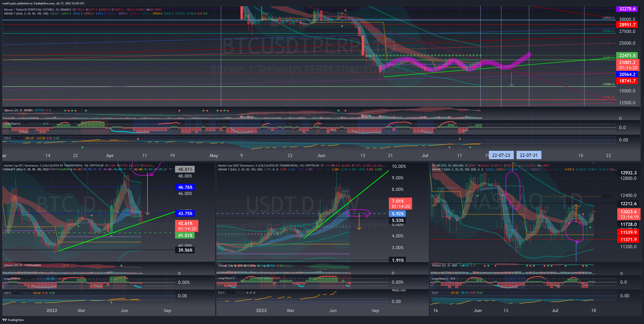Screen dimensions: 644x324
Task: Click the red 11539.9 label in NASDAQ panel
Action: click(628, 232)
